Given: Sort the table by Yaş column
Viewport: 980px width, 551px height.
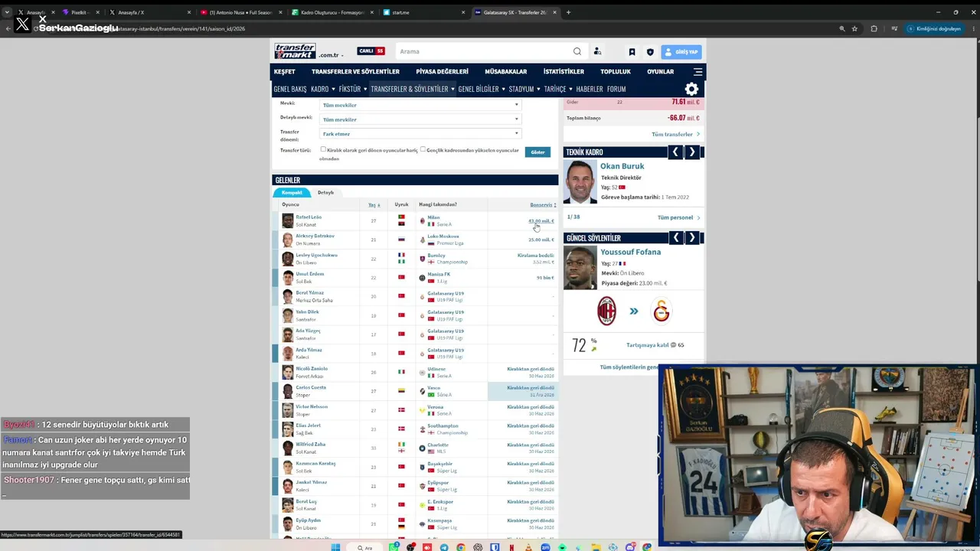Looking at the screenshot, I should coord(374,205).
